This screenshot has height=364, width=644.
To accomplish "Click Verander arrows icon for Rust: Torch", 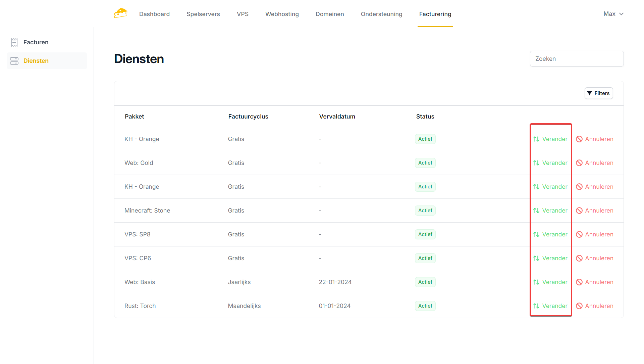I will (x=536, y=306).
